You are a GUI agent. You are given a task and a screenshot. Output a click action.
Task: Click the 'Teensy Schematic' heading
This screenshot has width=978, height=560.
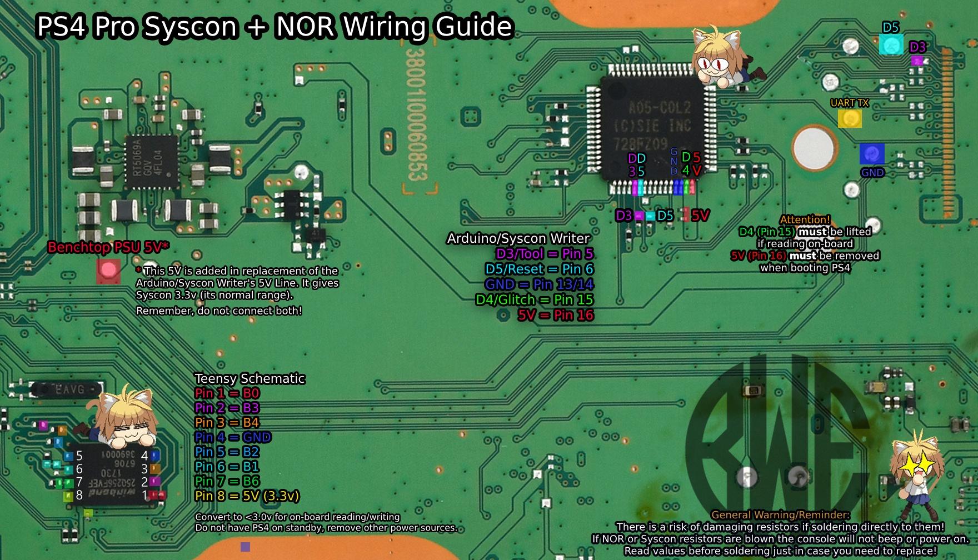pos(250,379)
